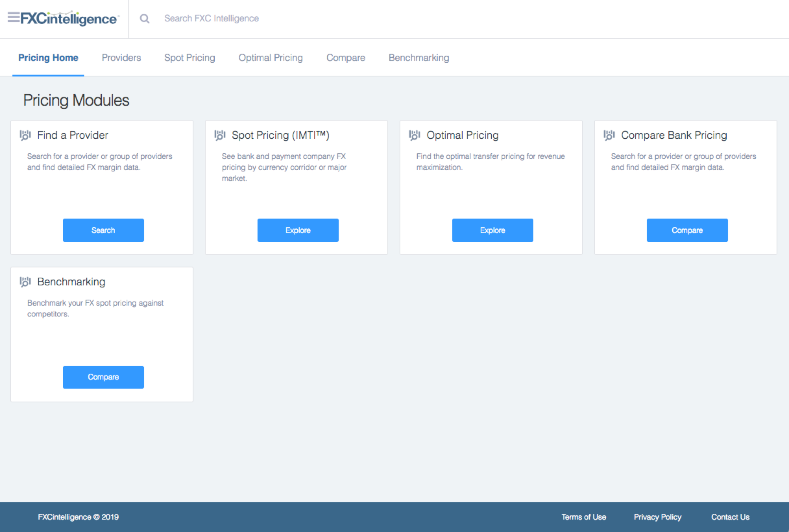Click 'Benchmark your FX spot pricing' description

coord(96,308)
